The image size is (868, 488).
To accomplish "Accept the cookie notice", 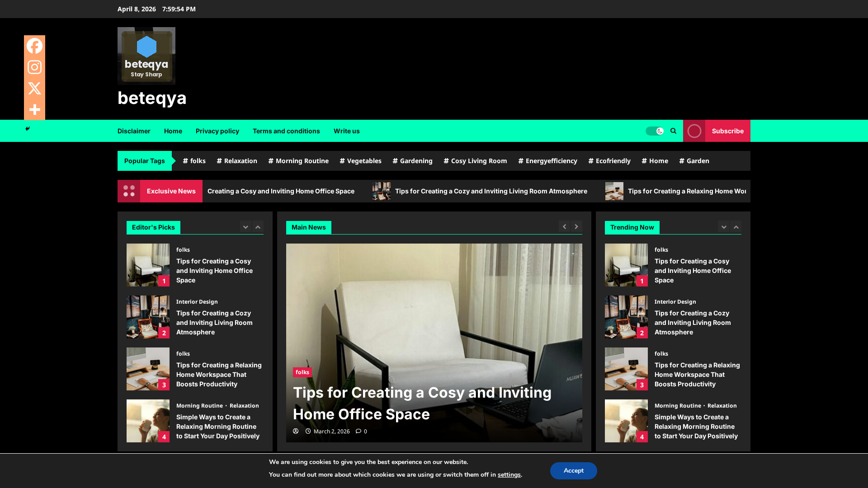I will click(x=573, y=470).
